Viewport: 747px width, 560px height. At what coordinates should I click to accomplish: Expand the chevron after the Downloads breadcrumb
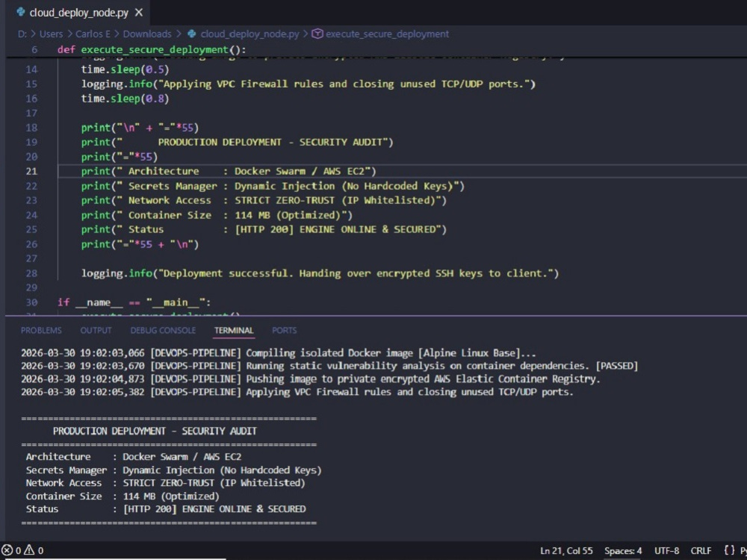[x=179, y=34]
